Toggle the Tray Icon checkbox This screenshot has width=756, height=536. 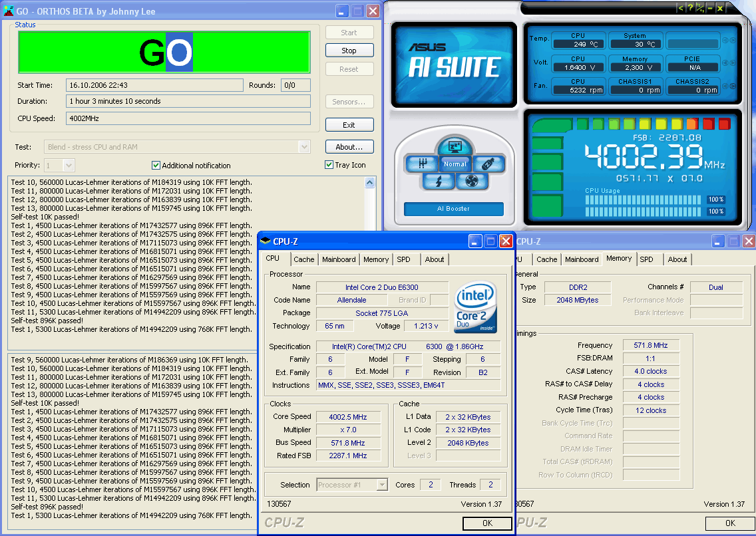tap(329, 165)
